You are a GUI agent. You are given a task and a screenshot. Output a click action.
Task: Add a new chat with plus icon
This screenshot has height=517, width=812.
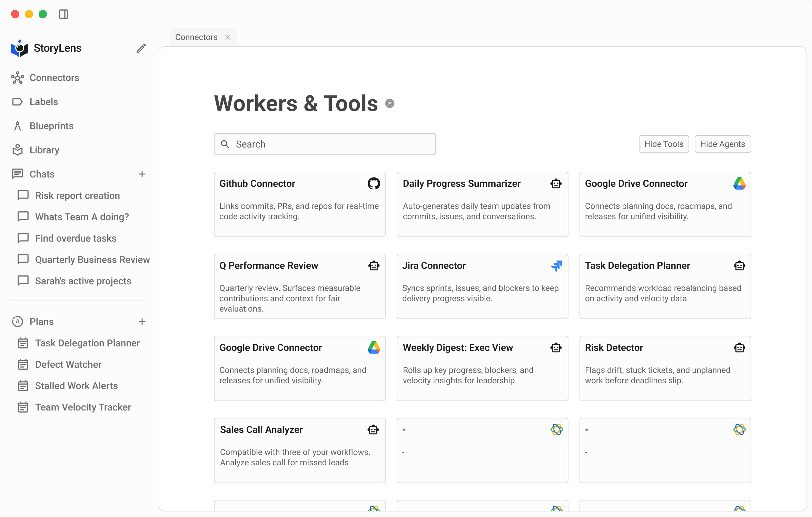point(142,174)
